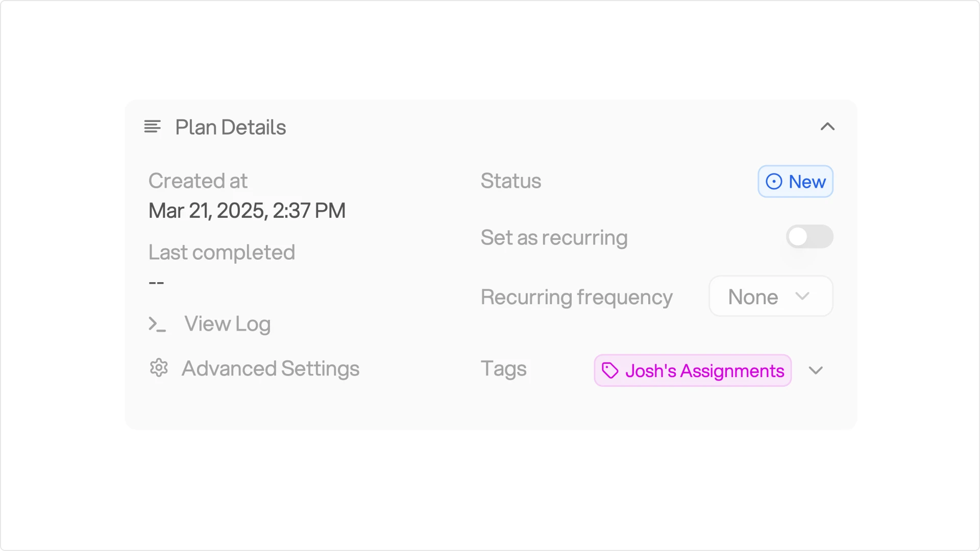Click the Plan Details lines icon
980x551 pixels.
pos(152,127)
